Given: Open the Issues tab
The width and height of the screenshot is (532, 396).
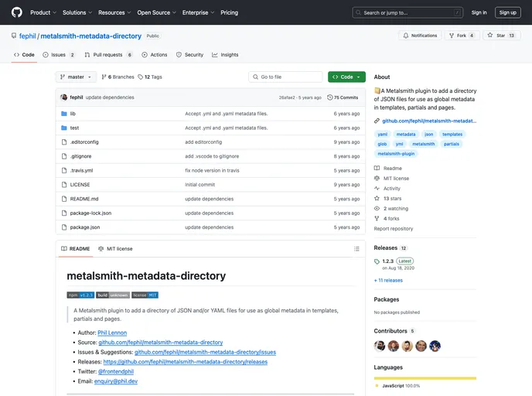Looking at the screenshot, I should 58,55.
